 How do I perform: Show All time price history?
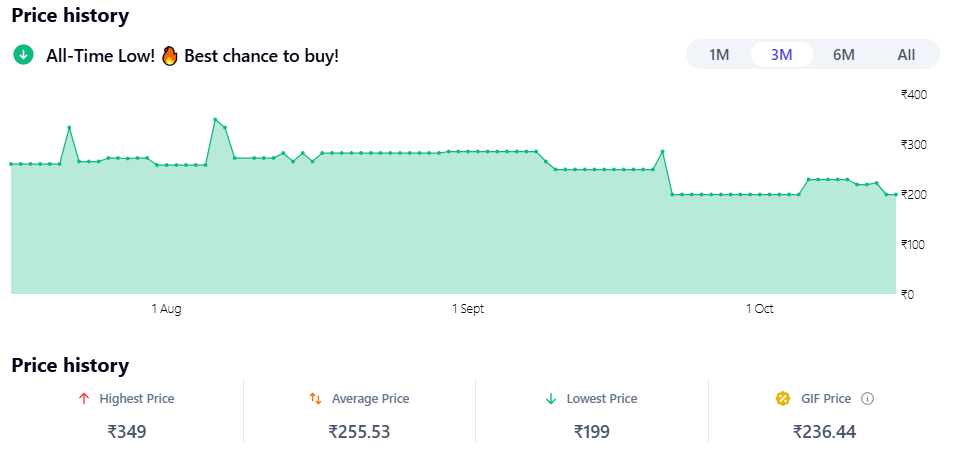pos(906,55)
